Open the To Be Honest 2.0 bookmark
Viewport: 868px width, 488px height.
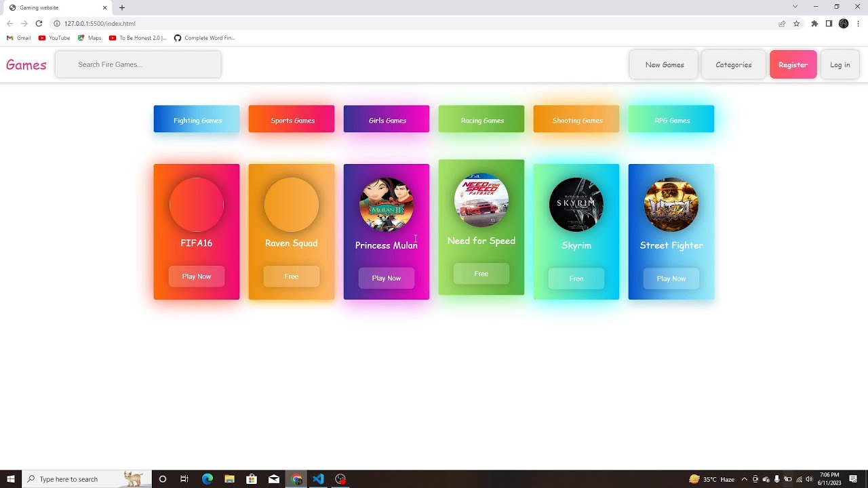click(x=138, y=38)
